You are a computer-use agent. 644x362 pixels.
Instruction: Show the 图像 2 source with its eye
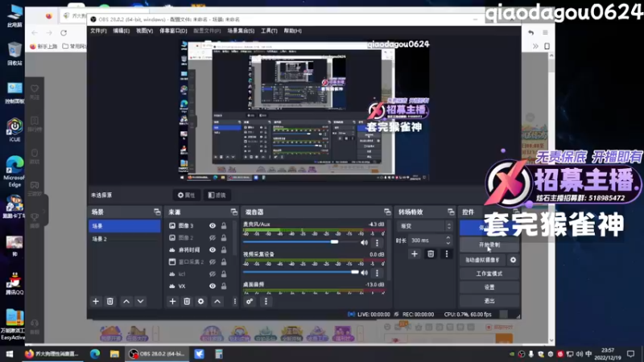point(213,237)
